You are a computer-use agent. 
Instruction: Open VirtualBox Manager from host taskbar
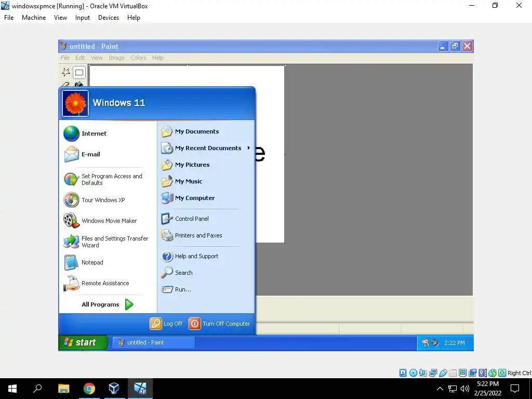point(114,389)
